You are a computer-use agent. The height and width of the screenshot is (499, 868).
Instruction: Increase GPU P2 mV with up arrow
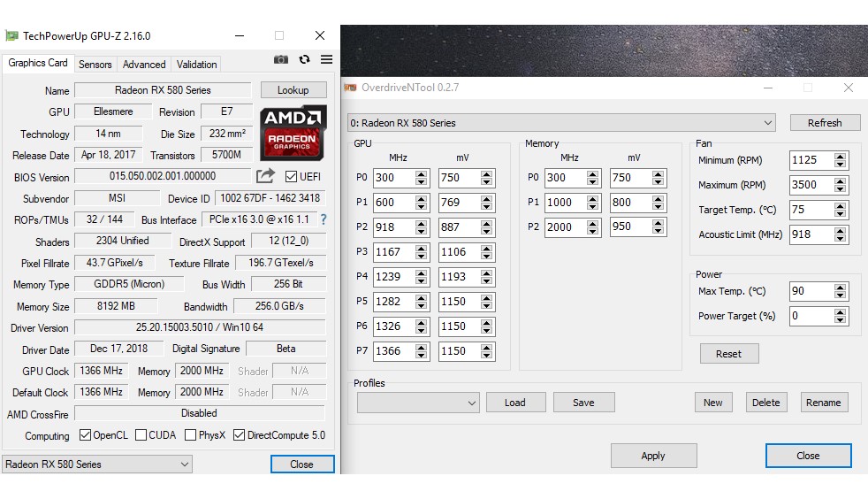(486, 223)
